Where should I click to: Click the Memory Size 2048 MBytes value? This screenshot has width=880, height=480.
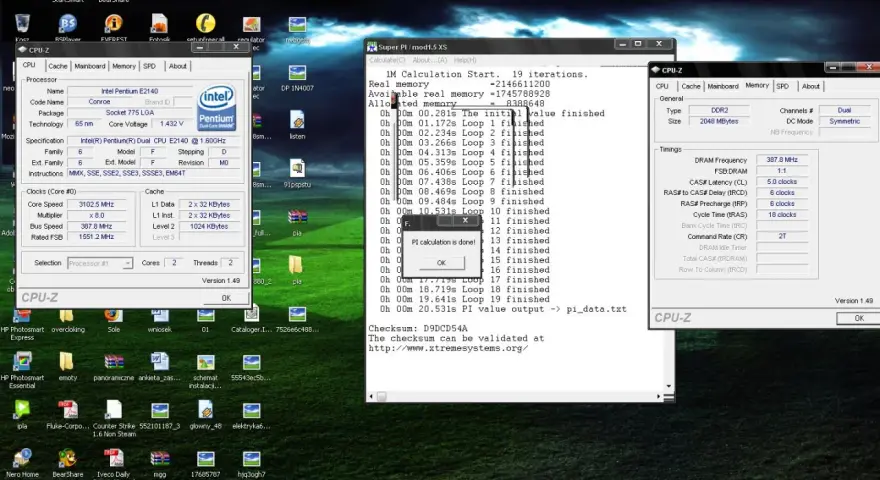coord(719,121)
